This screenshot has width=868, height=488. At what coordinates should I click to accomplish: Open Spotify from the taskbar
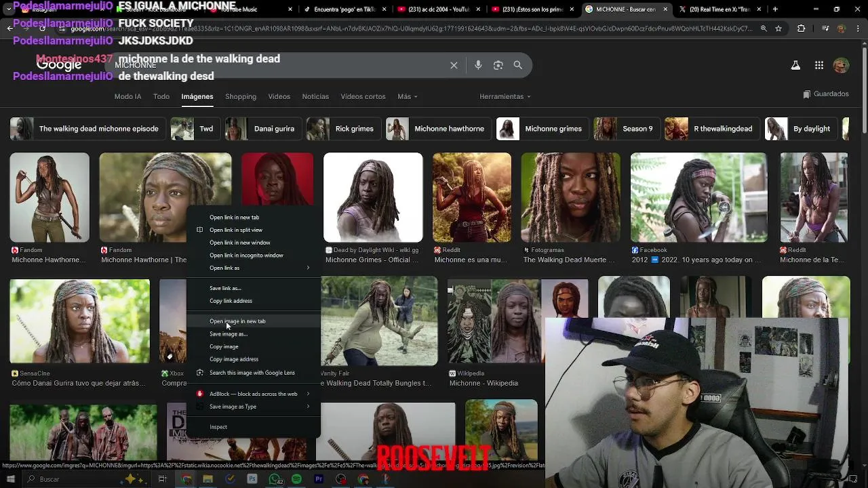point(296,479)
